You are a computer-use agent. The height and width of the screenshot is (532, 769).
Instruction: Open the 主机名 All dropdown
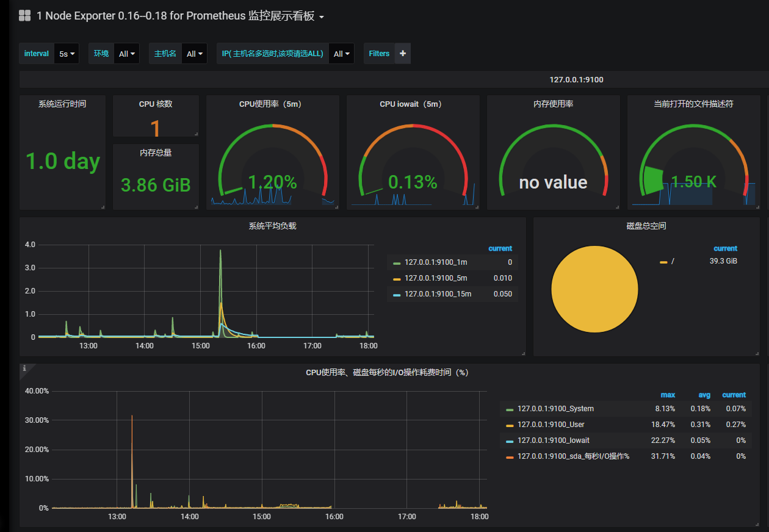[195, 54]
